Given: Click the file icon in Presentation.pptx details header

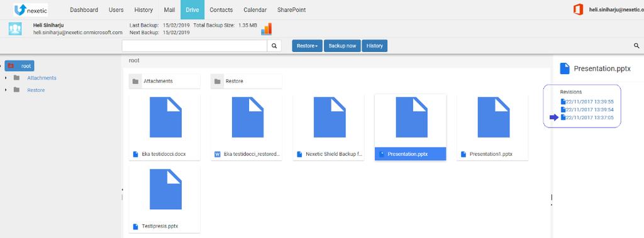Looking at the screenshot, I should tap(565, 68).
